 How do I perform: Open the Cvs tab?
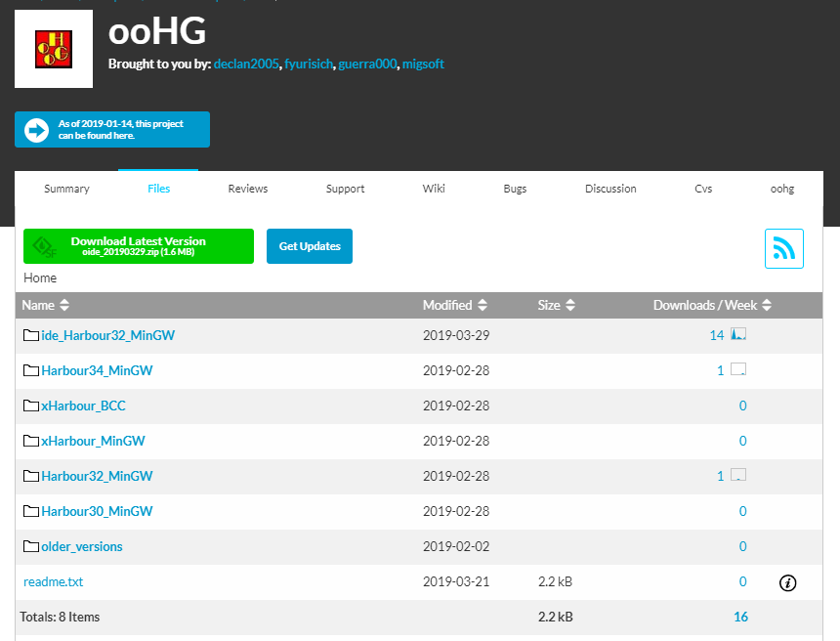(x=703, y=189)
